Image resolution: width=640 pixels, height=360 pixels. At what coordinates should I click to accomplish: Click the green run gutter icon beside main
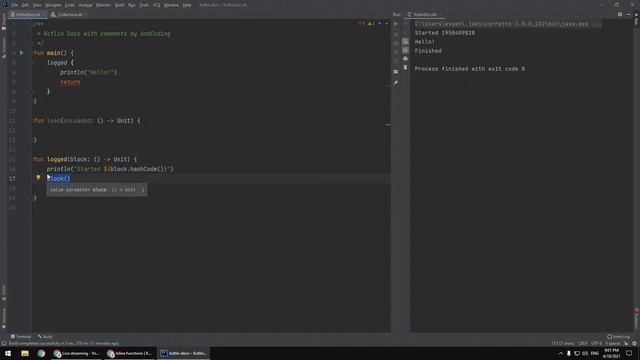tap(22, 53)
